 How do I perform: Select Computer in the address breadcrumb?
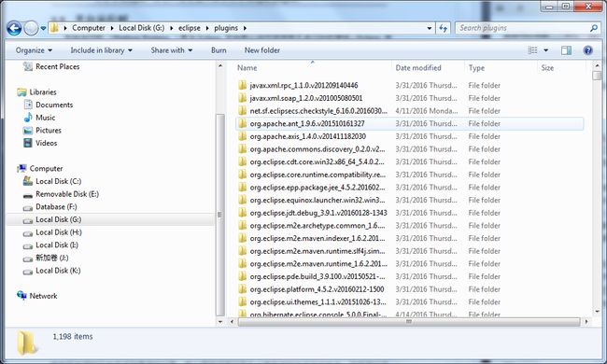click(x=89, y=28)
